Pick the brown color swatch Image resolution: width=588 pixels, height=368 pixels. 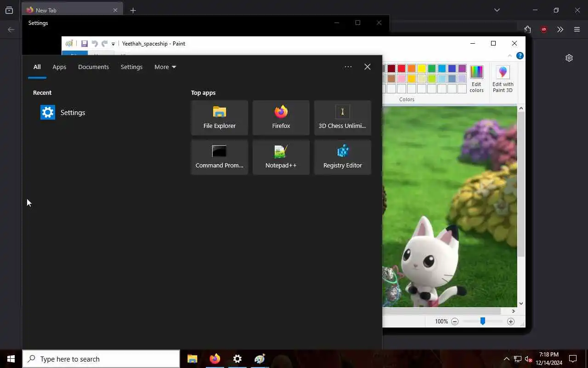[x=391, y=79]
